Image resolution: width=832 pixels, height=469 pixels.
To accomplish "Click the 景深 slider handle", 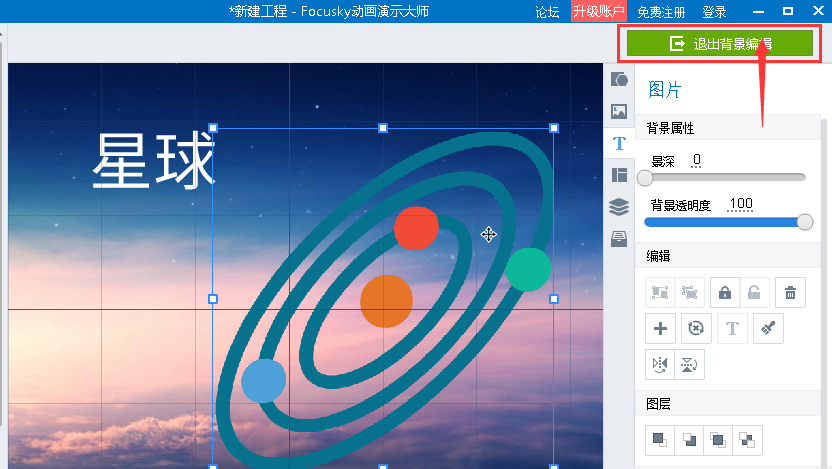I will 645,178.
